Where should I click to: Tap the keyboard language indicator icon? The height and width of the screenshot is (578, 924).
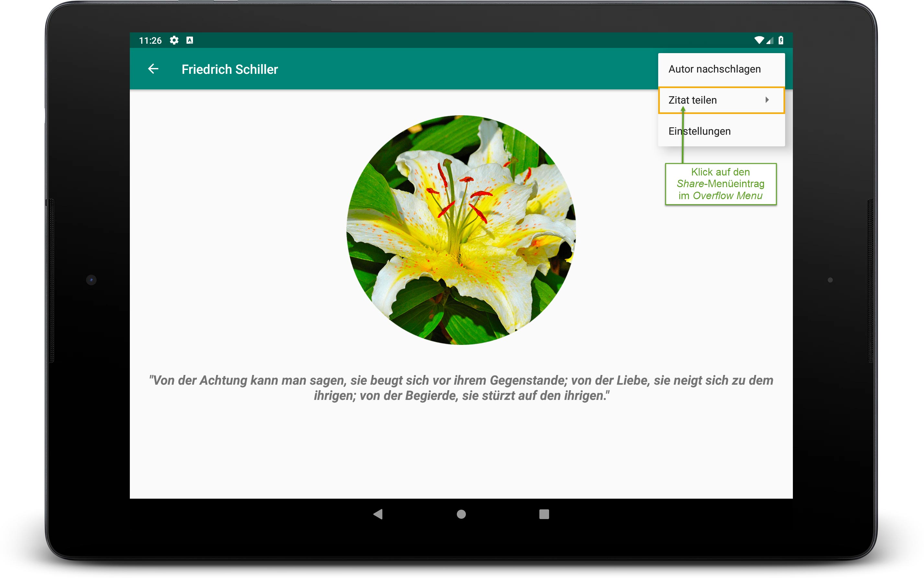click(x=189, y=40)
